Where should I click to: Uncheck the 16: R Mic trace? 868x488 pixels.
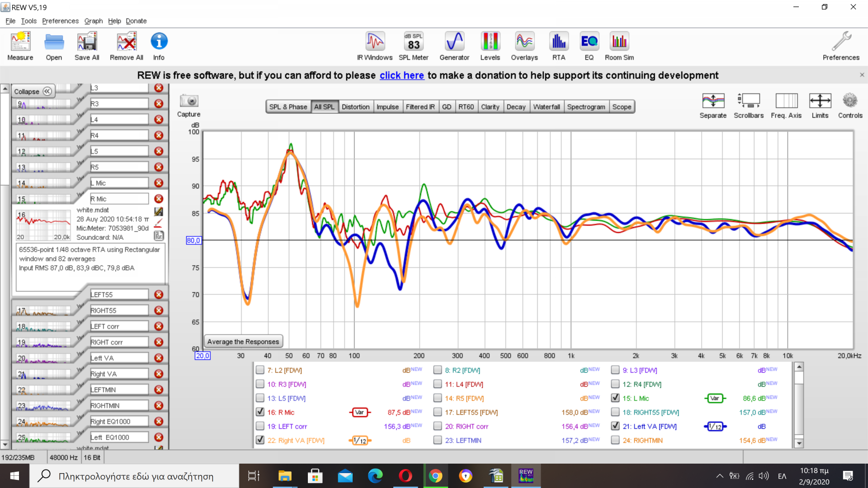260,412
